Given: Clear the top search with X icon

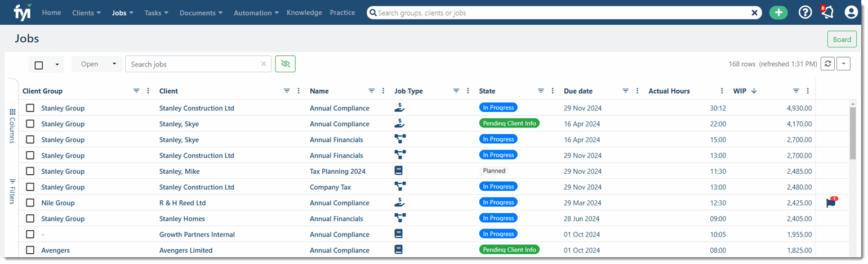Looking at the screenshot, I should [755, 12].
